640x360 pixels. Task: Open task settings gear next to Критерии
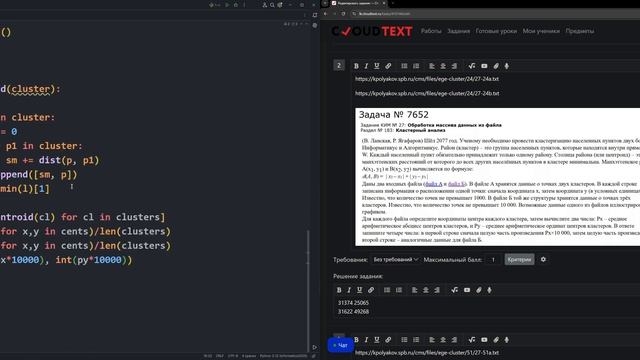543,259
